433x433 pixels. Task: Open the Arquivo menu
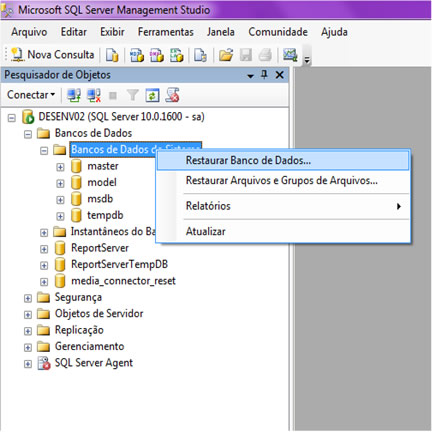point(29,32)
